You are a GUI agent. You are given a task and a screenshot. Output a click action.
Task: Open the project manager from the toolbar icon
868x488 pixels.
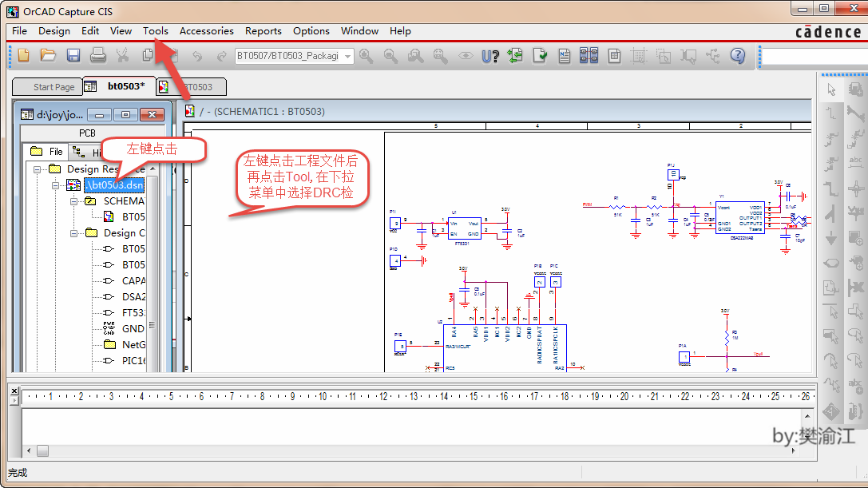click(713, 56)
